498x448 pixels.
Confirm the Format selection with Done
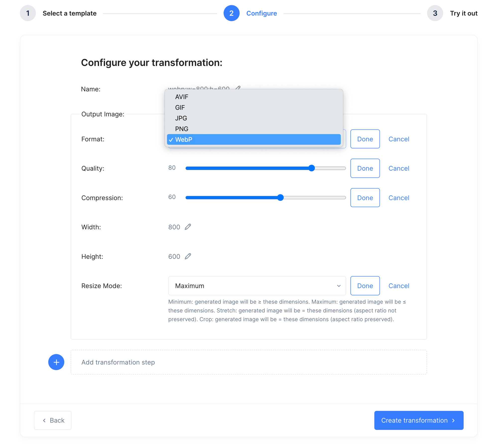[x=365, y=139]
